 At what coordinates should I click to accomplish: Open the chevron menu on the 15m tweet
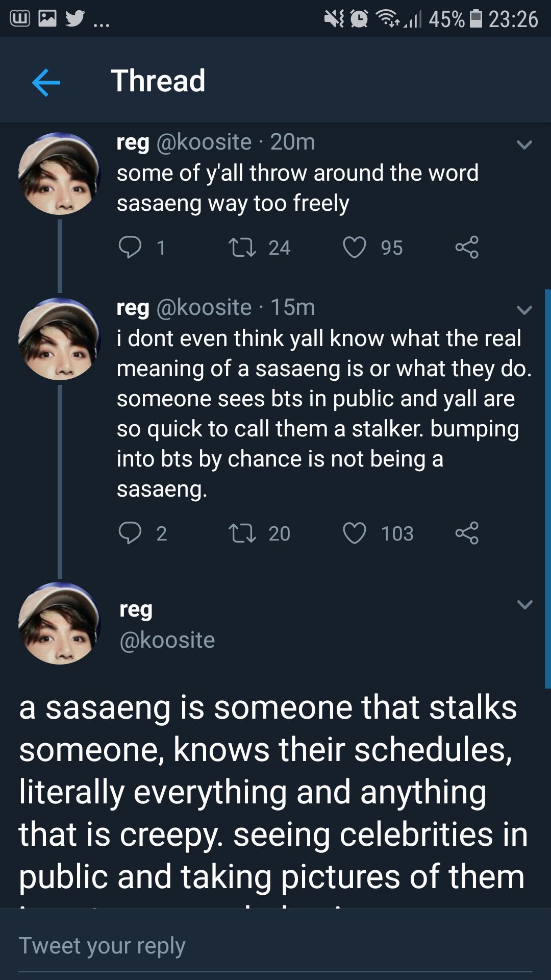(524, 310)
